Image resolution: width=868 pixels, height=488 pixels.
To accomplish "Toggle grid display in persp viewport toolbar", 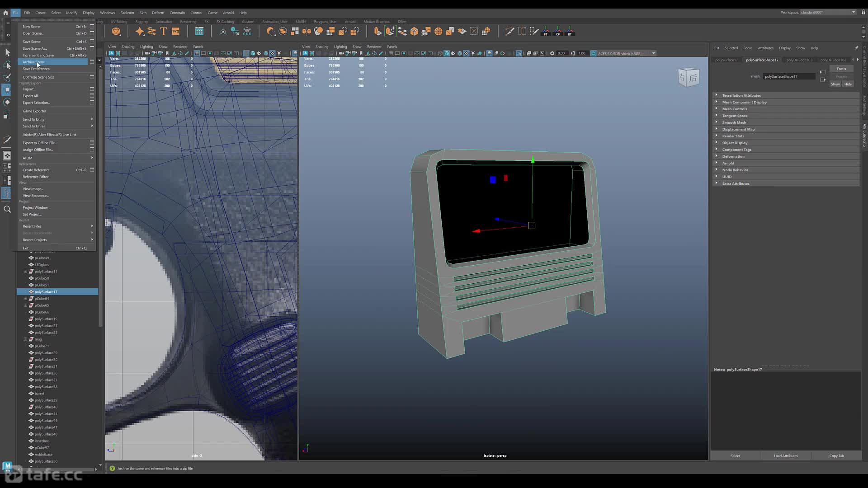I will pos(391,53).
